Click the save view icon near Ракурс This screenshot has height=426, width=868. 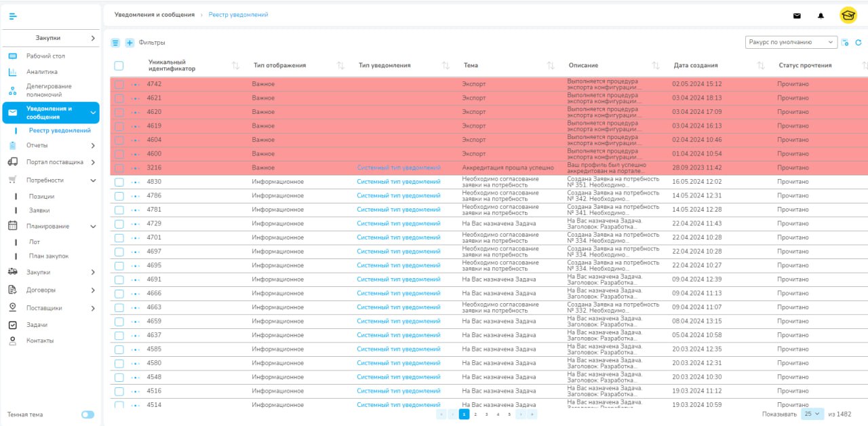coord(845,42)
